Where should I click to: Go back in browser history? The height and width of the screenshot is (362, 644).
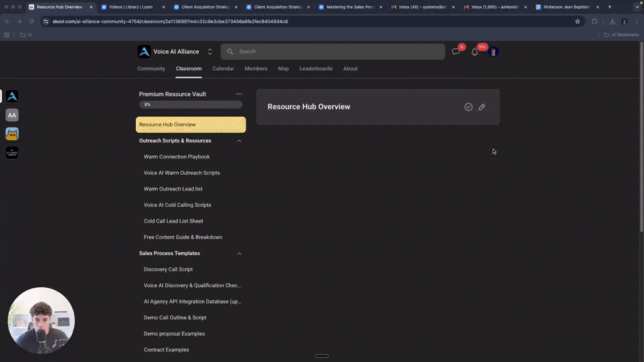pos(8,21)
